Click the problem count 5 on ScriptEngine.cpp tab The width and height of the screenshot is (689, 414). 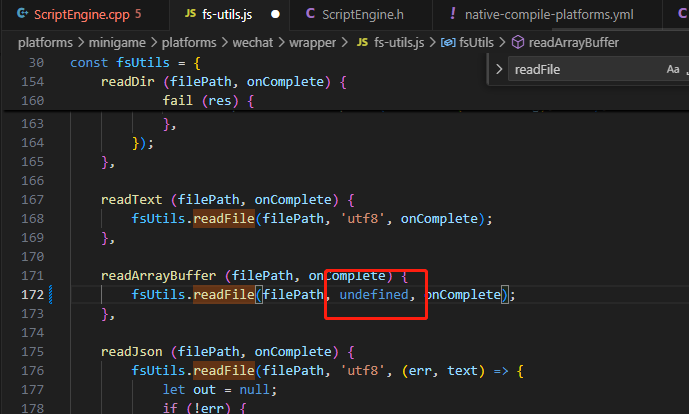pyautogui.click(x=138, y=14)
